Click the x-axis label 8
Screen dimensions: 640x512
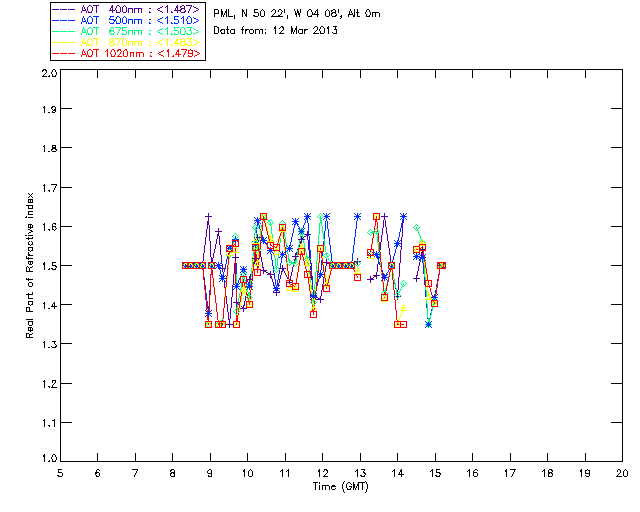click(x=173, y=473)
